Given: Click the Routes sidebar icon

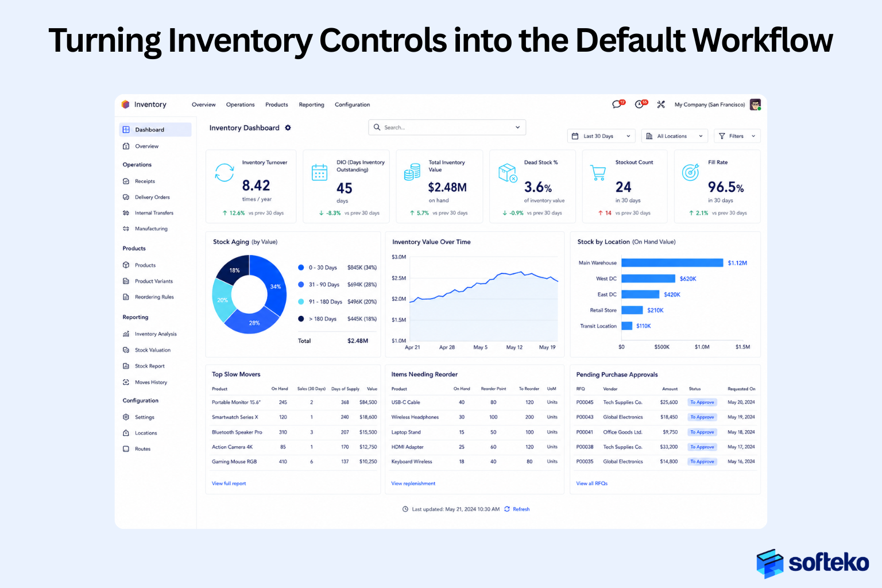Looking at the screenshot, I should [x=126, y=449].
